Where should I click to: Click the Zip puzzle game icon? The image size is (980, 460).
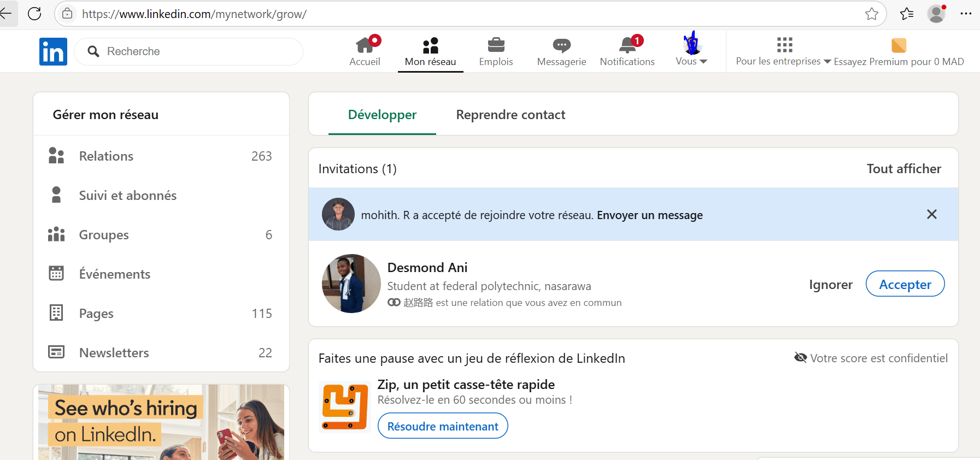(x=344, y=407)
